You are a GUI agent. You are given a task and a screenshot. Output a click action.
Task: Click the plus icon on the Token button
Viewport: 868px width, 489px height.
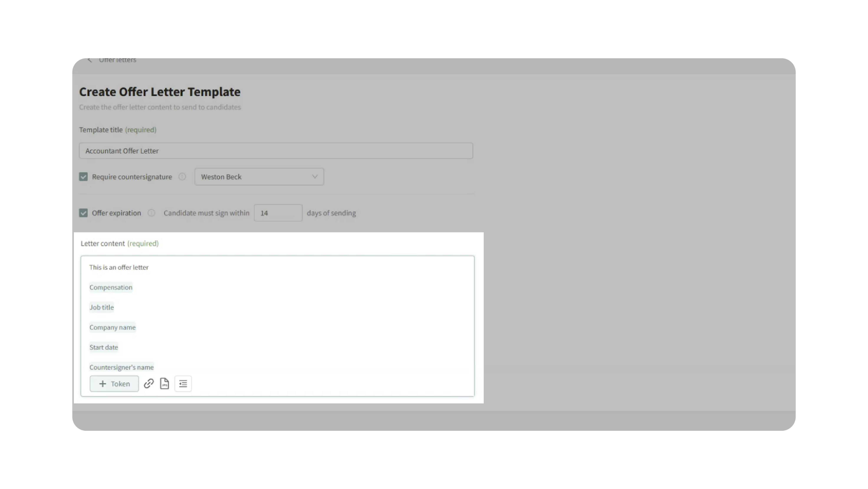coord(103,384)
